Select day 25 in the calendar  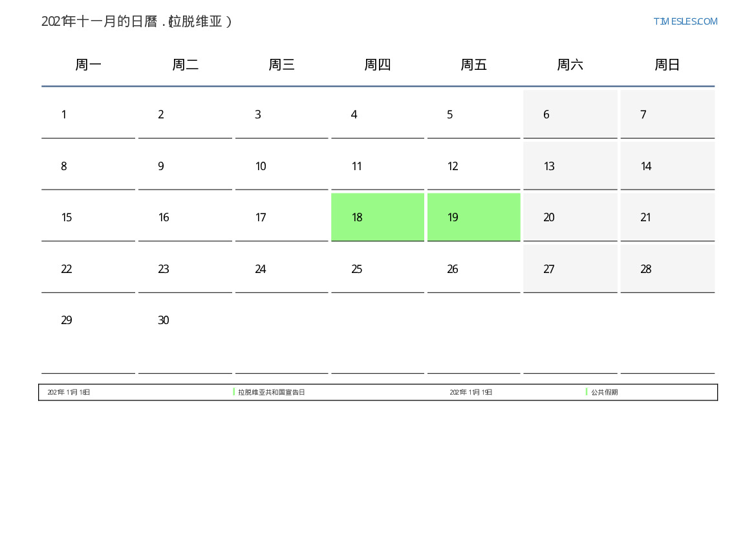378,268
